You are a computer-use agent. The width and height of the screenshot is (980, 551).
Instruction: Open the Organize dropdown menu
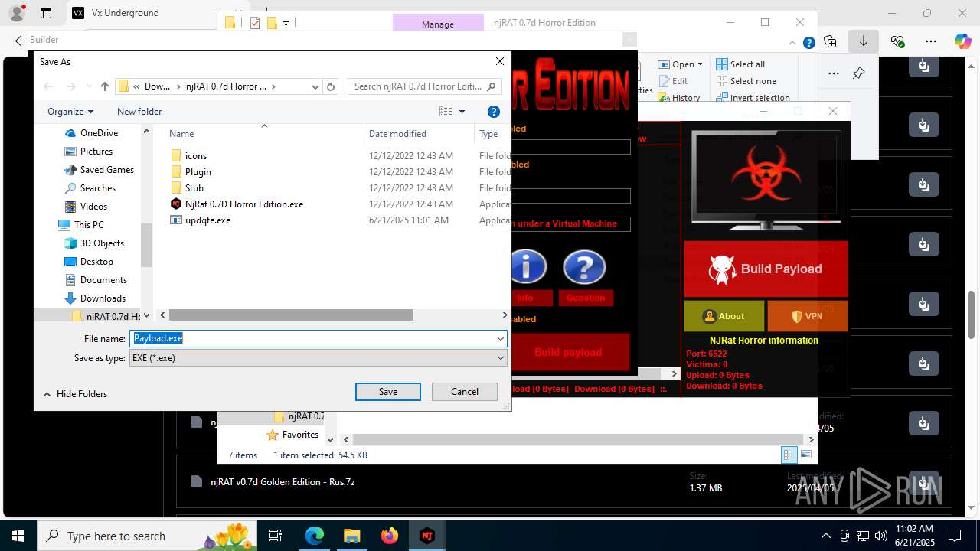point(70,112)
